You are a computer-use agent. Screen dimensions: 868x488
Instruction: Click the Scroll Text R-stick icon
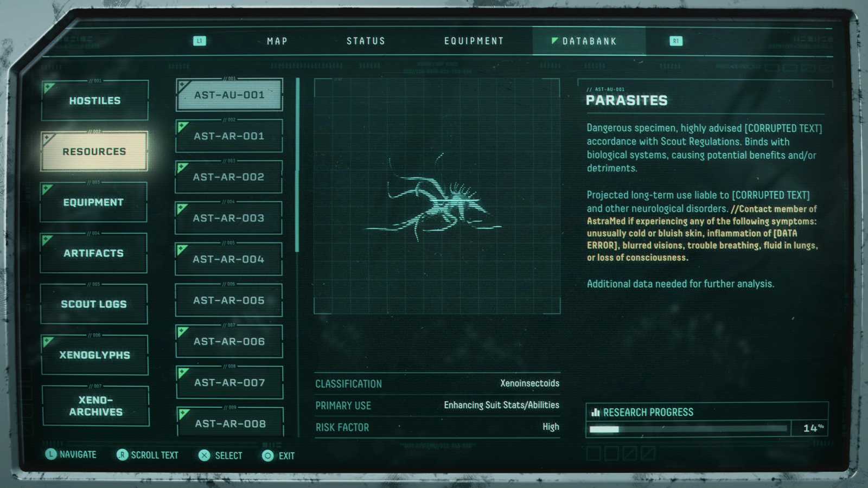tap(122, 455)
